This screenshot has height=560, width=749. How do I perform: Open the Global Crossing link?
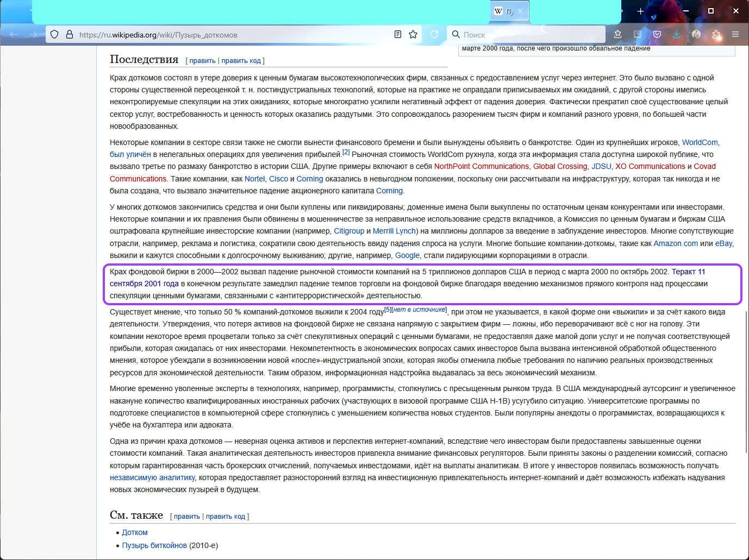tap(560, 166)
